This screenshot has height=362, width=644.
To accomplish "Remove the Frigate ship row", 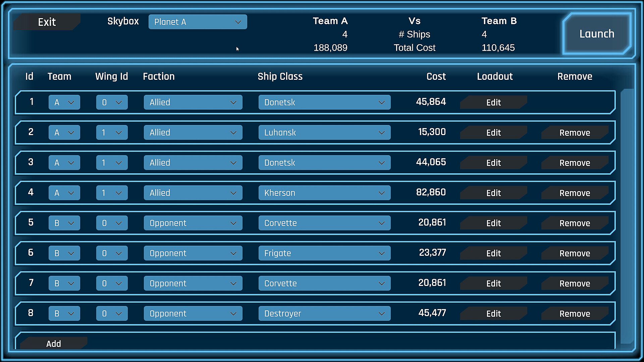I will tap(575, 253).
